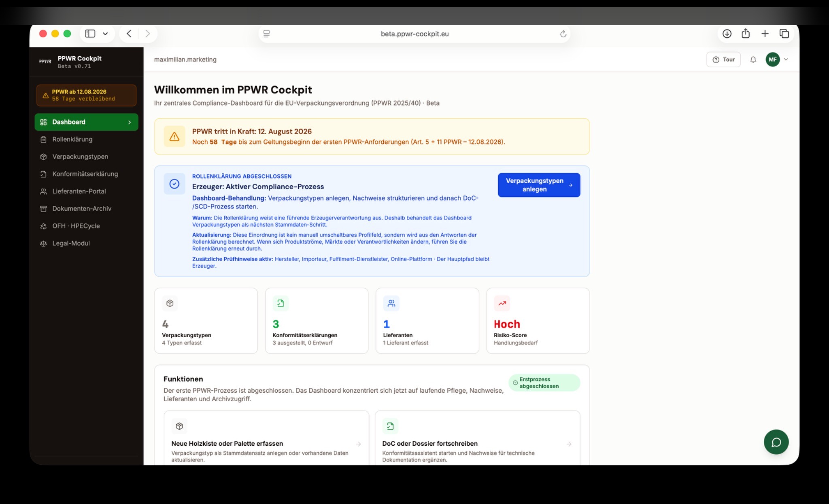This screenshot has height=504, width=829.
Task: Open the 1 Lieferanten stat card
Action: point(427,321)
